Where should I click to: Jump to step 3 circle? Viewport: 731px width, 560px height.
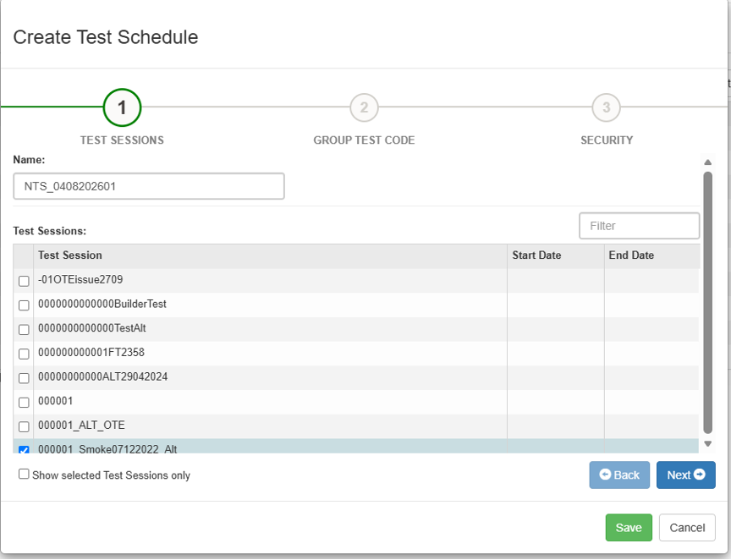click(606, 107)
